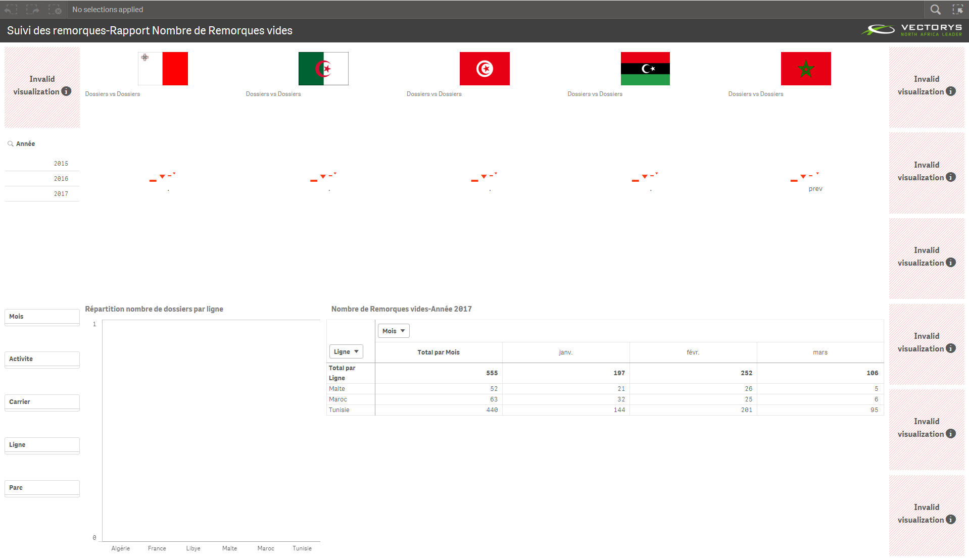Click the step forward selection icon
The image size is (969, 560).
tap(33, 9)
